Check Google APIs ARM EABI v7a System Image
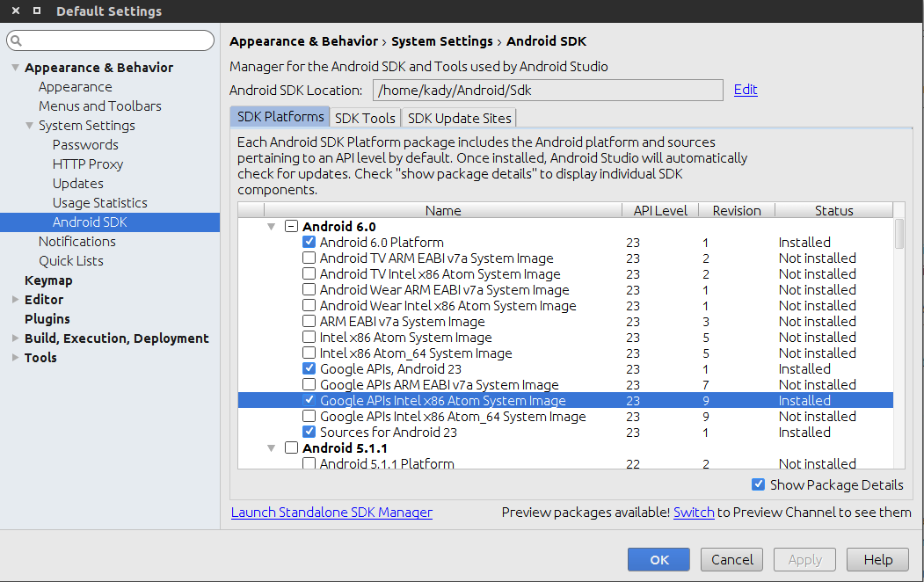The width and height of the screenshot is (924, 582). (x=309, y=385)
